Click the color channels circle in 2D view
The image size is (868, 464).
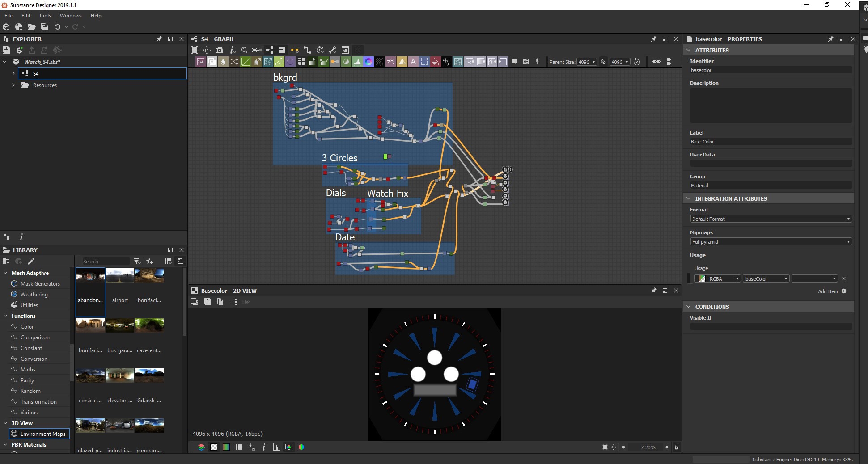301,447
